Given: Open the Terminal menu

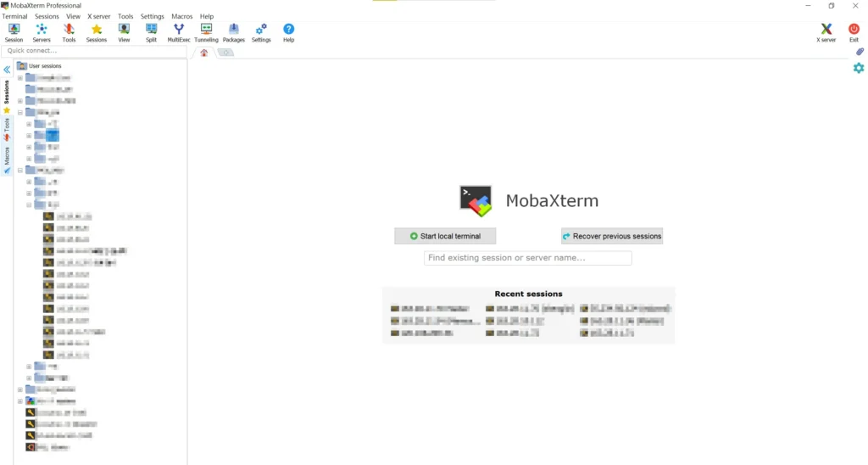Looking at the screenshot, I should tap(14, 16).
